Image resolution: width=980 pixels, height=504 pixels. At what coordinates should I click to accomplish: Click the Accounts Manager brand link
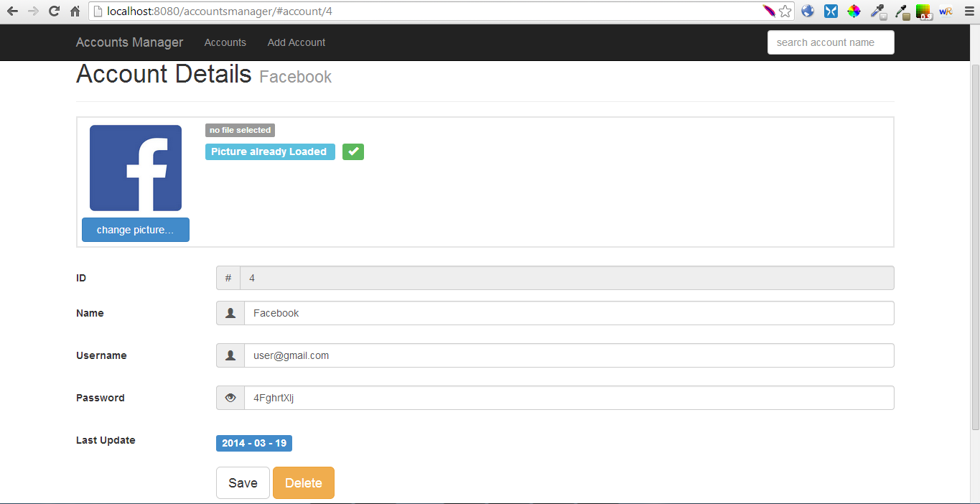[129, 42]
